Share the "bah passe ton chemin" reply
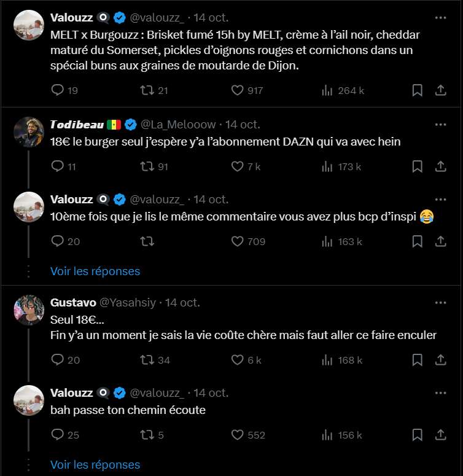Viewport: 463px width, 476px height. [x=440, y=435]
